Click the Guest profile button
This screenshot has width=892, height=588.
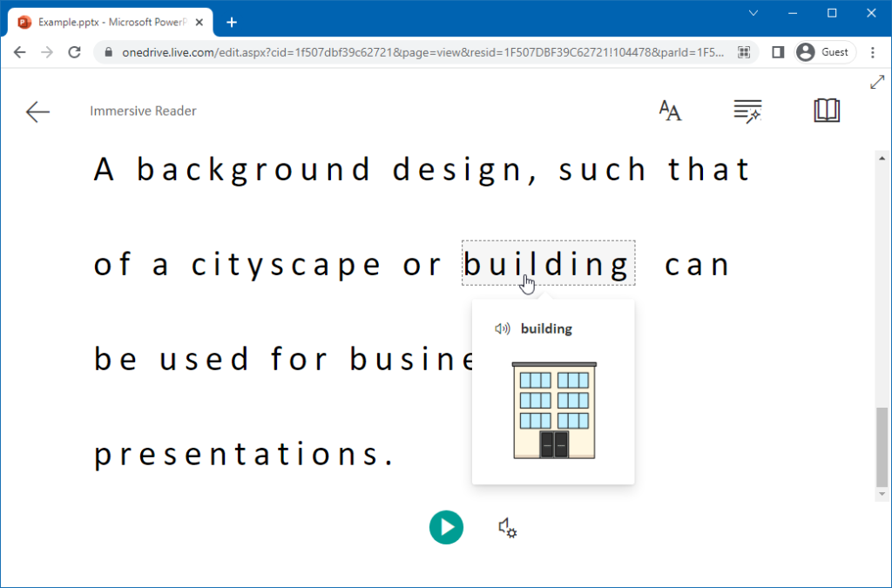tap(823, 52)
